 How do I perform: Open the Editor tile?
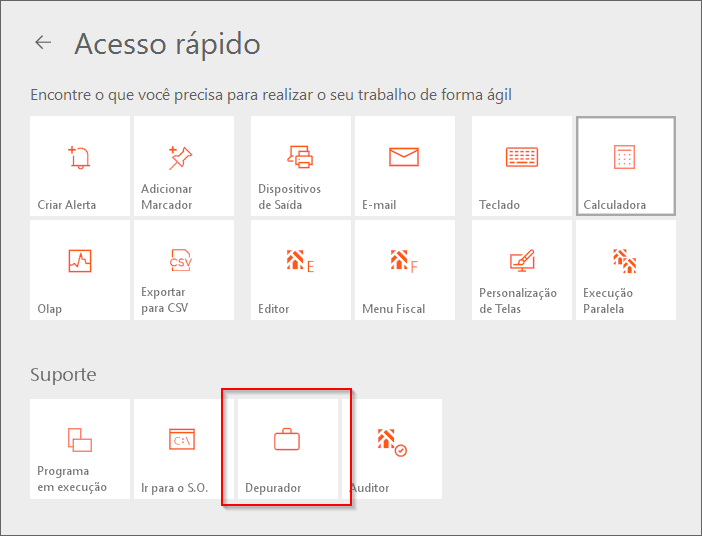(x=301, y=270)
